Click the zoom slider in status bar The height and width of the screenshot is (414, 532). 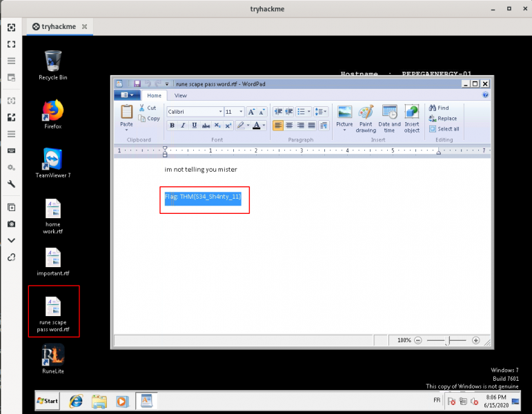point(449,340)
